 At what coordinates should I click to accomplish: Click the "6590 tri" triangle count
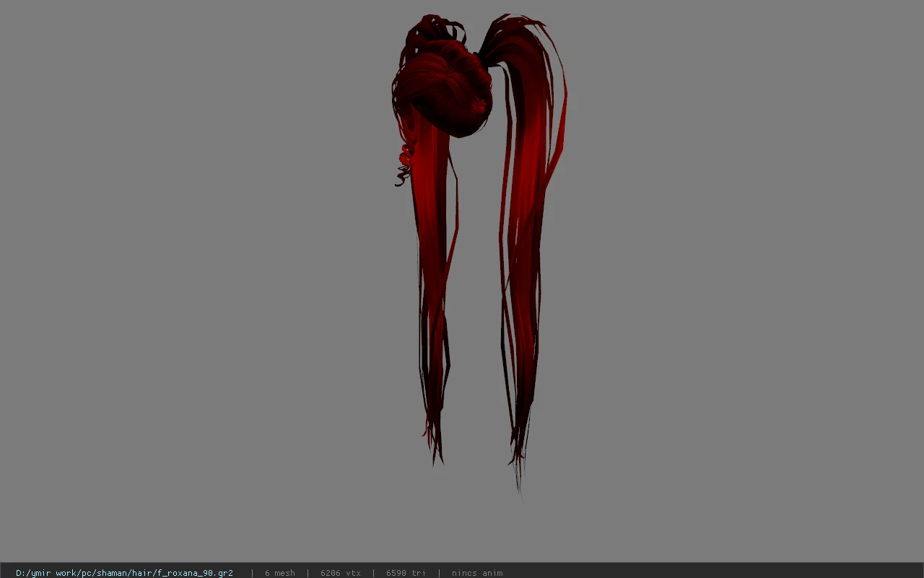pyautogui.click(x=406, y=573)
